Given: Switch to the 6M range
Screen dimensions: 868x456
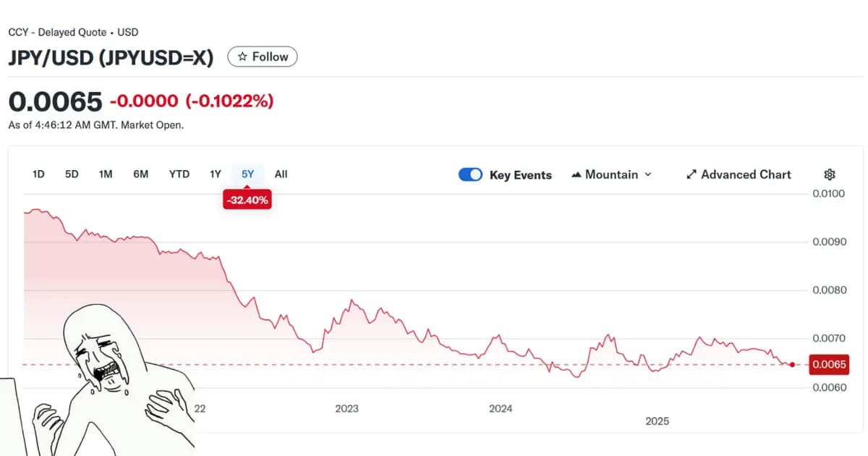Looking at the screenshot, I should [141, 174].
